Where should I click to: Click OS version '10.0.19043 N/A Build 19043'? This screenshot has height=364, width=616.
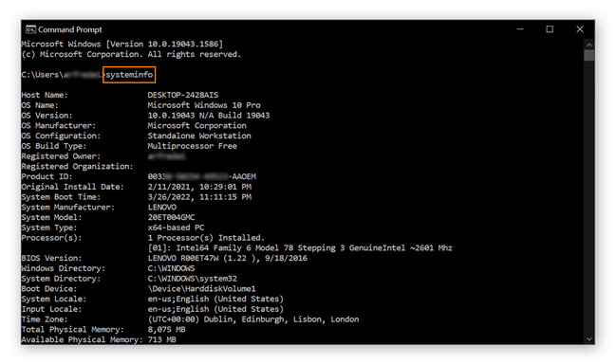click(209, 116)
